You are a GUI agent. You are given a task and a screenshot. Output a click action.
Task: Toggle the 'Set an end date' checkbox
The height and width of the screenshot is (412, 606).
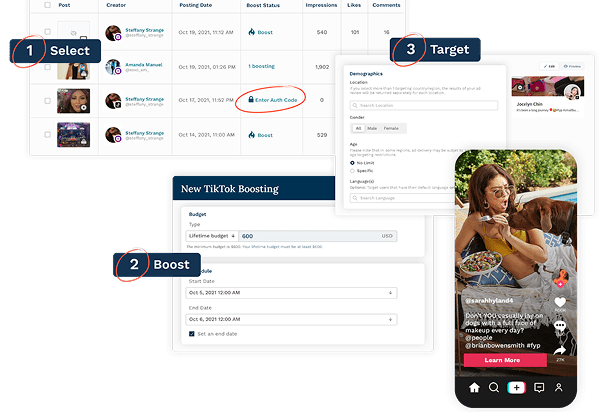(x=192, y=333)
